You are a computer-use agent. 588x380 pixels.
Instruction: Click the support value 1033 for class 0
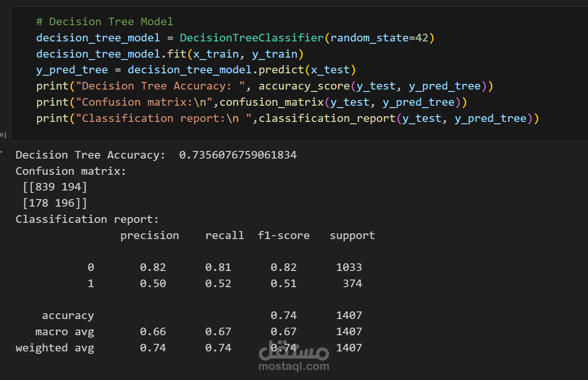[x=349, y=267]
